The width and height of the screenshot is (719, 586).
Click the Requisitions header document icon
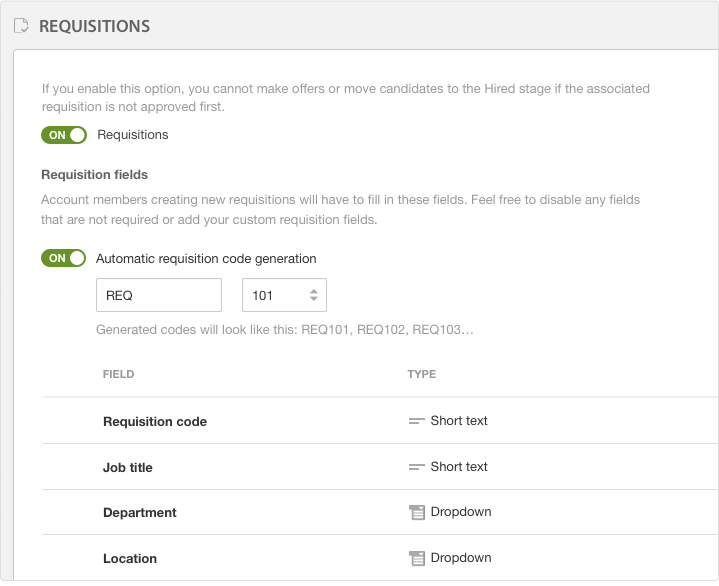(21, 26)
